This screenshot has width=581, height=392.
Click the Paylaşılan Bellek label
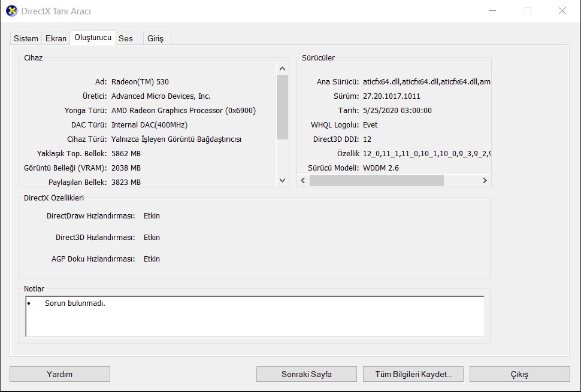click(77, 183)
